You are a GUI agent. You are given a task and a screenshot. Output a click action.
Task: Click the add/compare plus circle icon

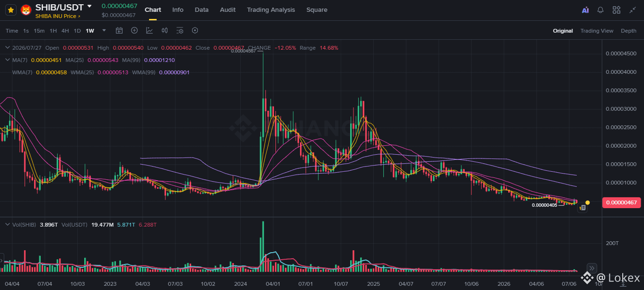point(134,30)
